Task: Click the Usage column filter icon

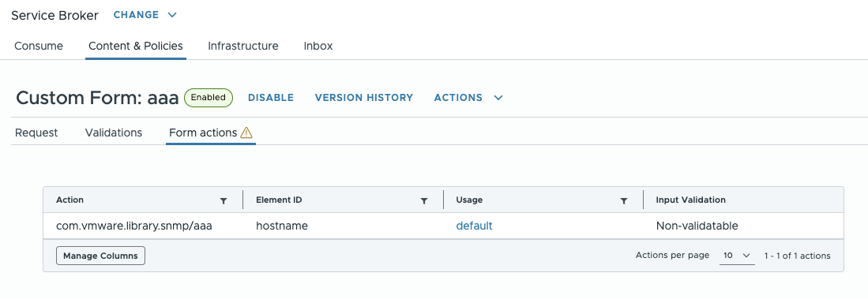Action: tap(624, 201)
